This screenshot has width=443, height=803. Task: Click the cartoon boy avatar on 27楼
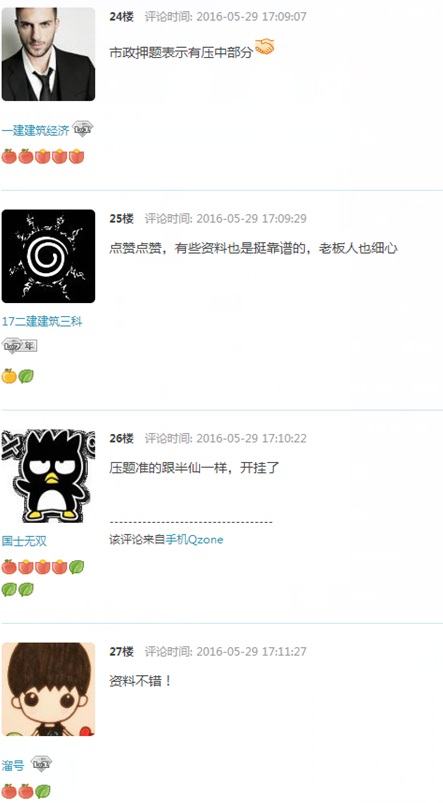[x=48, y=689]
